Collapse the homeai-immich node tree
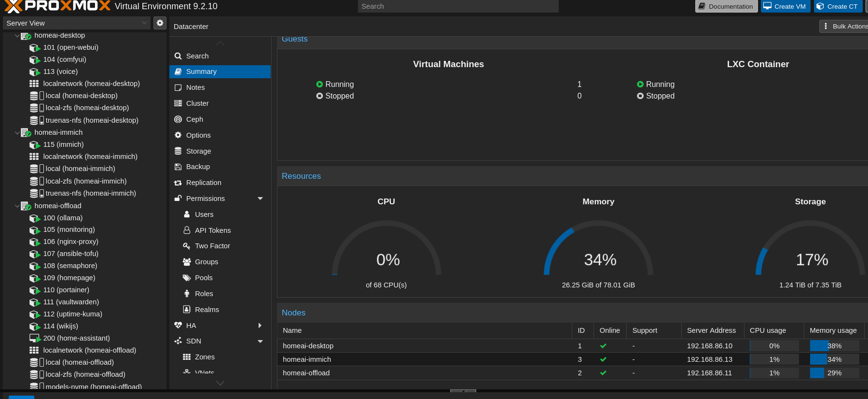 click(x=17, y=132)
